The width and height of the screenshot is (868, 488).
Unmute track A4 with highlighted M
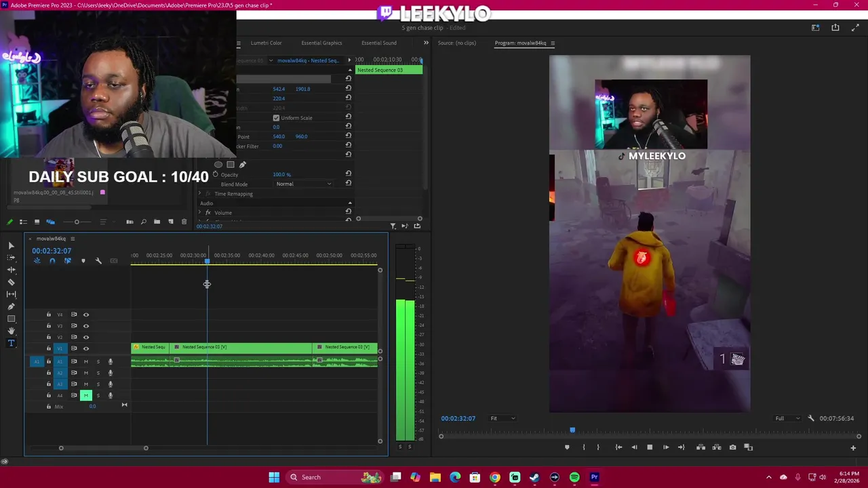[86, 395]
